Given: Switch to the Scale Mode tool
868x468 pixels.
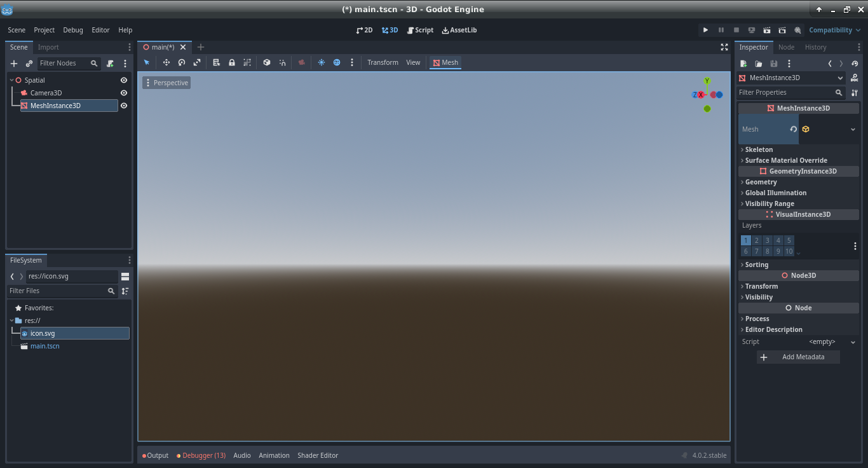Looking at the screenshot, I should [197, 62].
